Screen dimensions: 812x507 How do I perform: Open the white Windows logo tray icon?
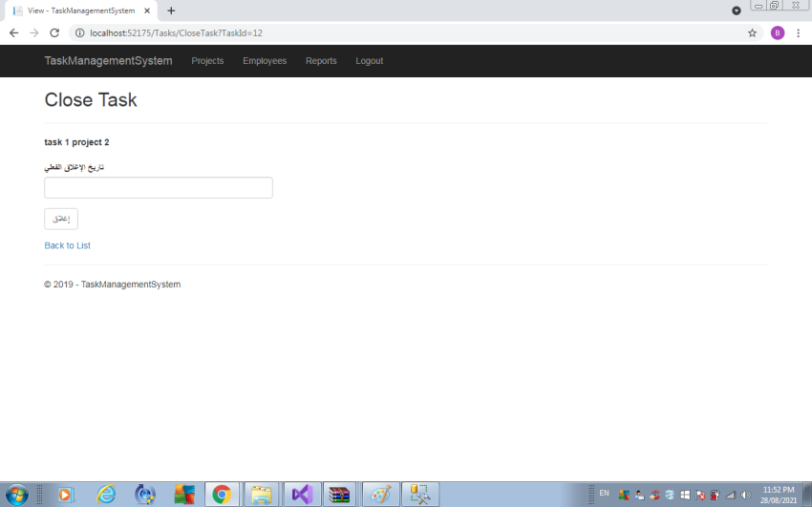click(x=685, y=496)
